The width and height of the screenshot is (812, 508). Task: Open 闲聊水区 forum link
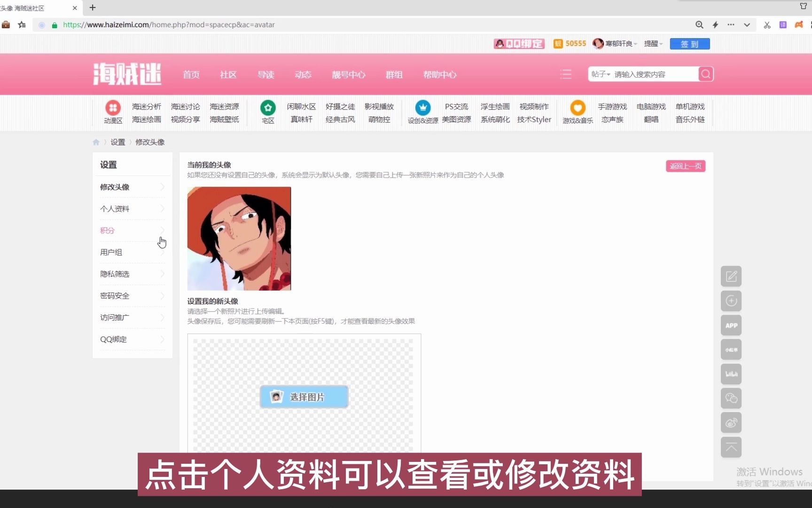tap(302, 107)
